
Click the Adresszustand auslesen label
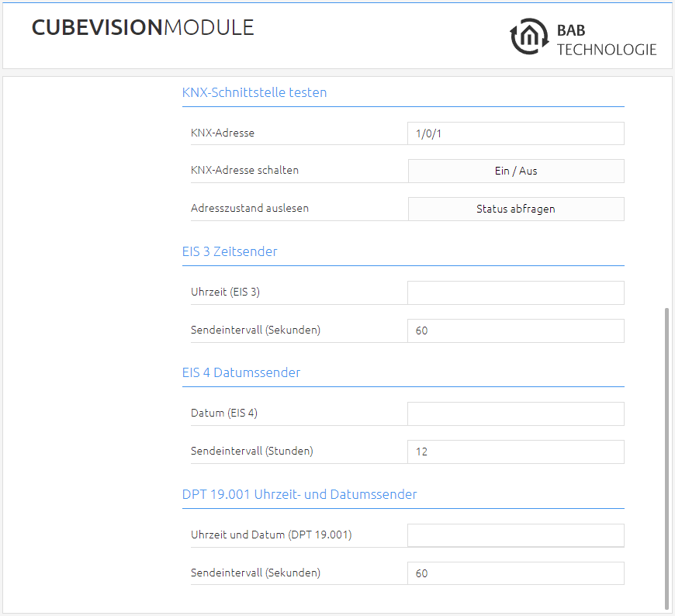click(x=250, y=208)
